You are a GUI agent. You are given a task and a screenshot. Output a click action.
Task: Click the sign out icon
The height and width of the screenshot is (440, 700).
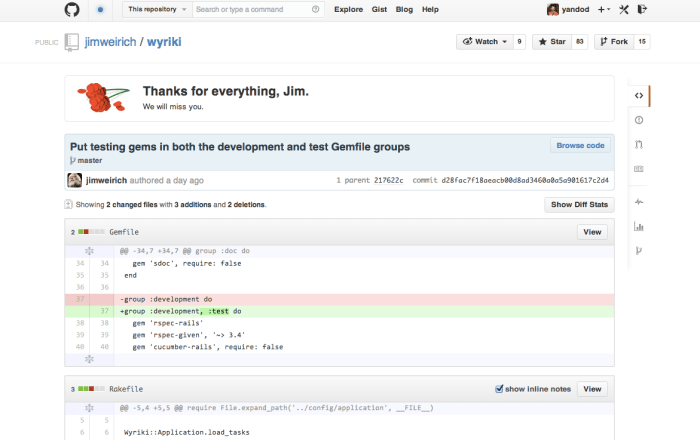pos(642,9)
